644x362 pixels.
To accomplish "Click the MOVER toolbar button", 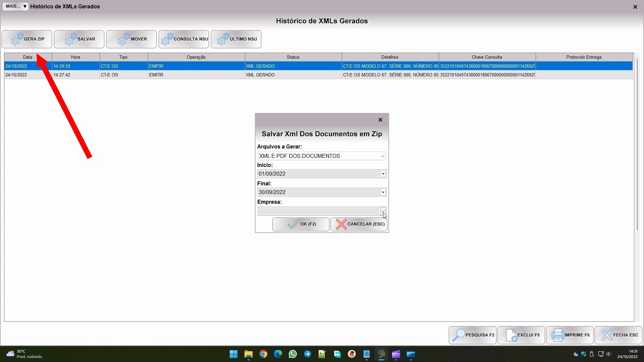I will 131,39.
